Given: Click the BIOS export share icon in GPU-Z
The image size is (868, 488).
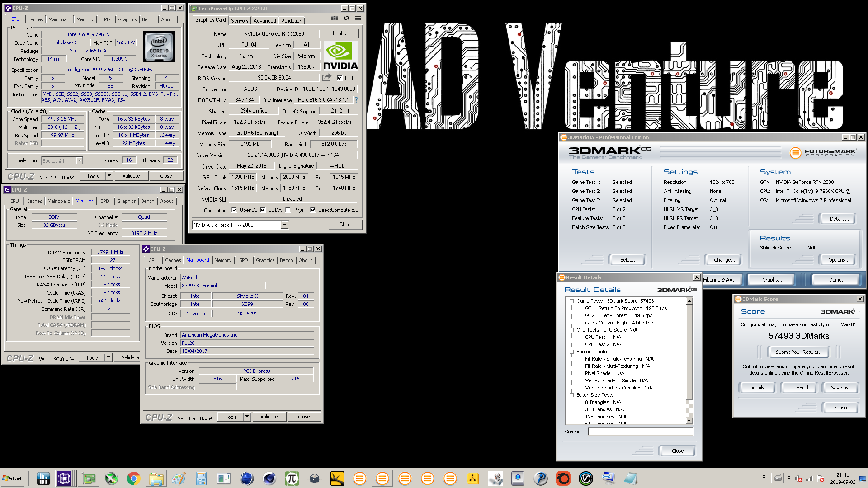Looking at the screenshot, I should [326, 78].
